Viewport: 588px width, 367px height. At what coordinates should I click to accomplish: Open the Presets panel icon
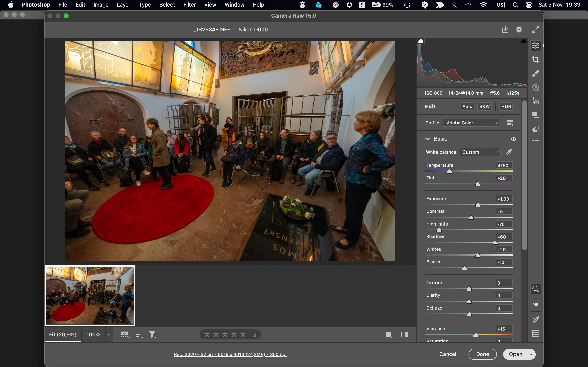click(536, 129)
